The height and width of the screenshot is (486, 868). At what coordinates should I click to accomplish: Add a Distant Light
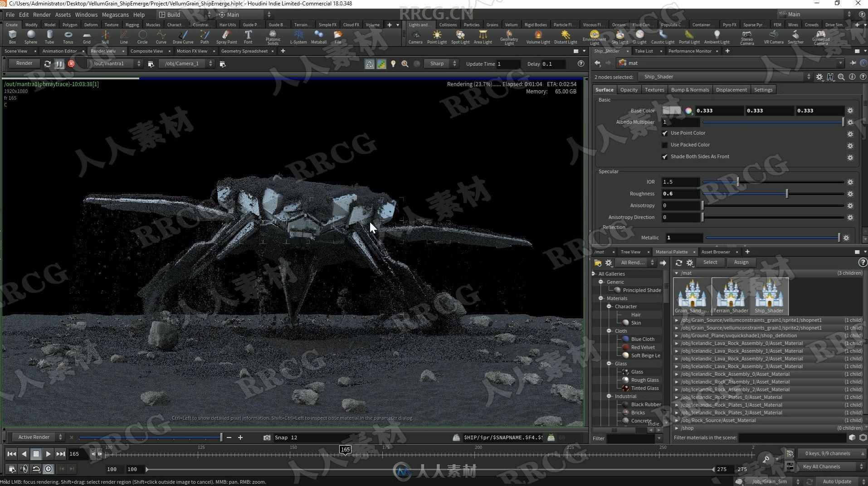click(566, 37)
